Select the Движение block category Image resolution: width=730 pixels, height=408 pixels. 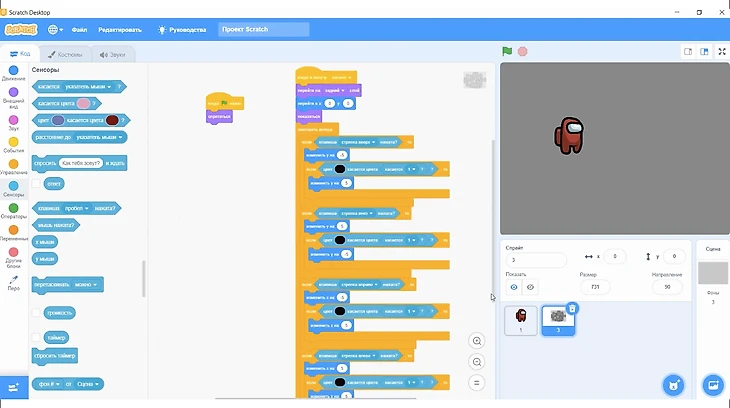coord(14,73)
